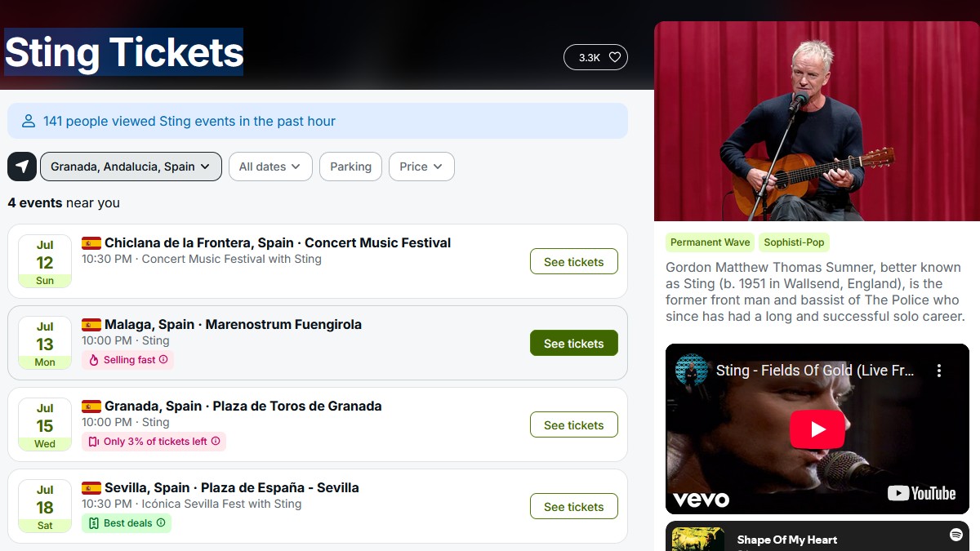Select the Permanent Wave genre tag

point(710,242)
